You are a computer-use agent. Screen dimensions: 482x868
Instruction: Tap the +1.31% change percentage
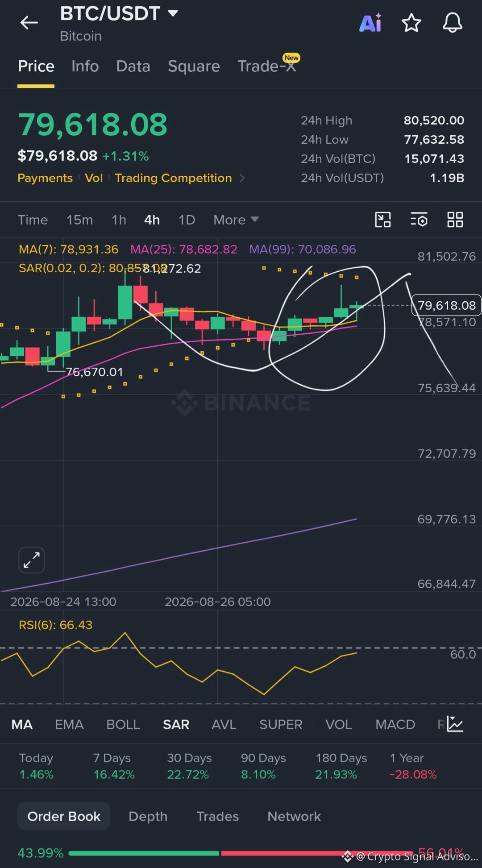125,156
